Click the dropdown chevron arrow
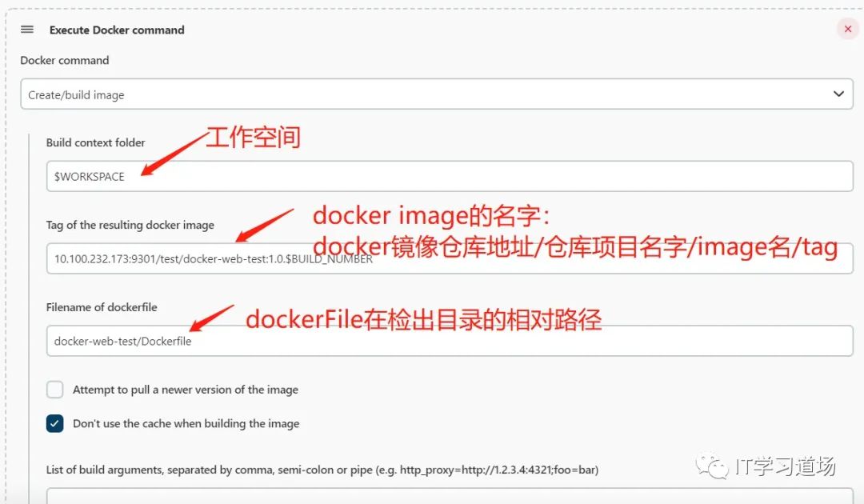Image resolution: width=864 pixels, height=504 pixels. [838, 94]
